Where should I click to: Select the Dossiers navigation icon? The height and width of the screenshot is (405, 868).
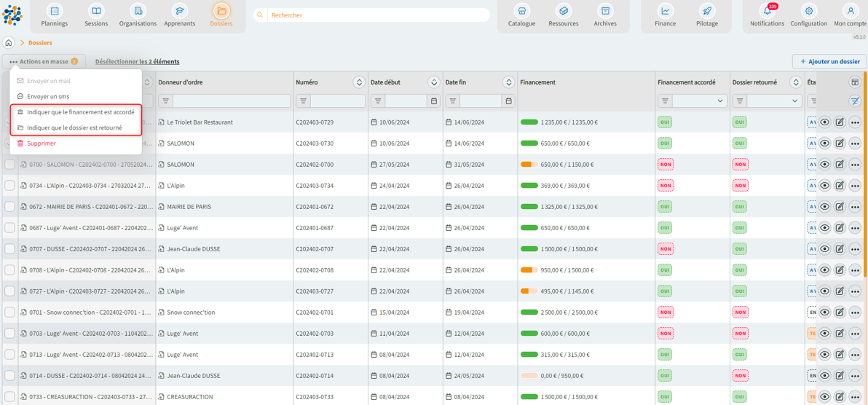coord(221,11)
